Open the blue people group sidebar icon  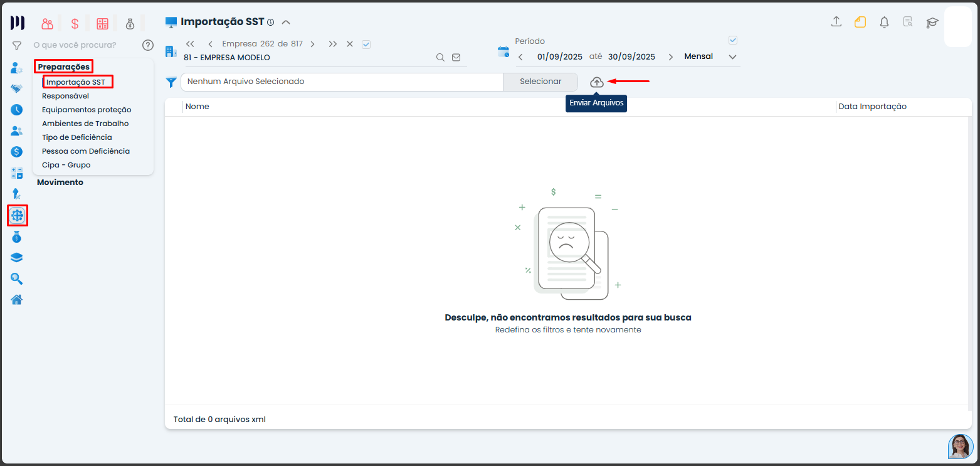(17, 131)
